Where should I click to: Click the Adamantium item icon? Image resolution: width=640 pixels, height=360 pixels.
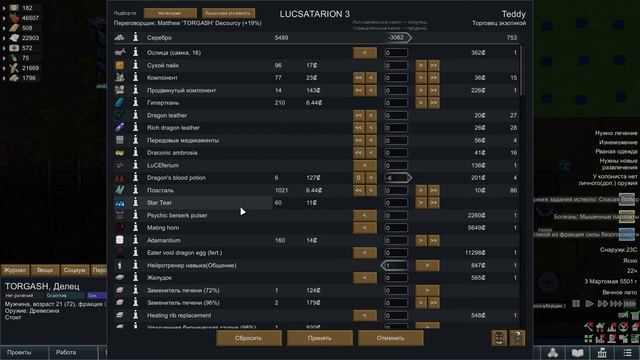120,240
